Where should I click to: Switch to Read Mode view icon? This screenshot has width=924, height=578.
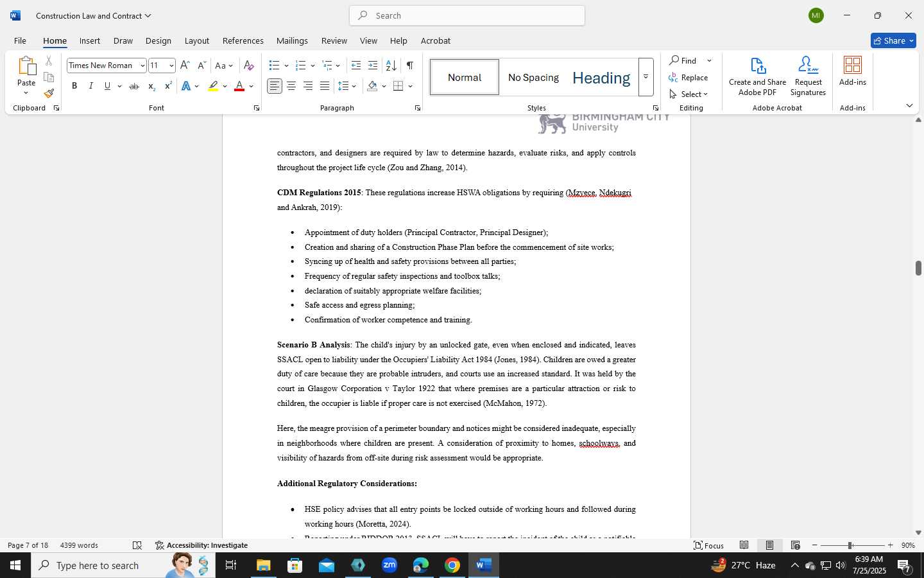(744, 545)
